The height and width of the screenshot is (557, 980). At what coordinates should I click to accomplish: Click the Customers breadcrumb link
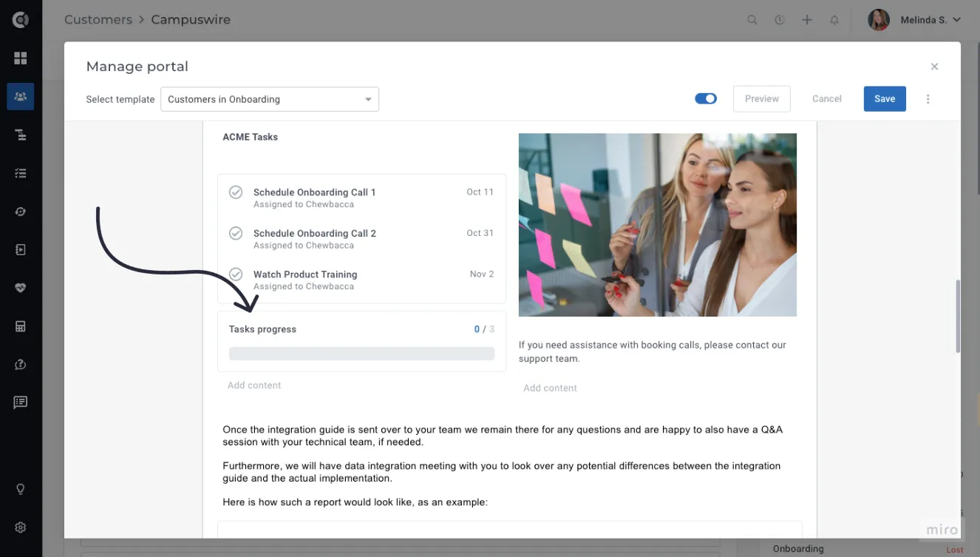coord(98,20)
